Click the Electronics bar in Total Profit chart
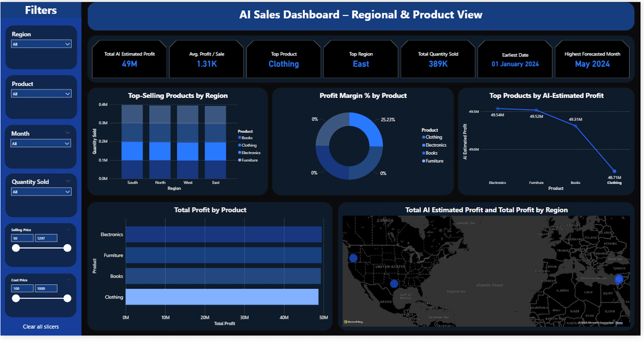Screen dimensions: 644x342 (x=224, y=235)
